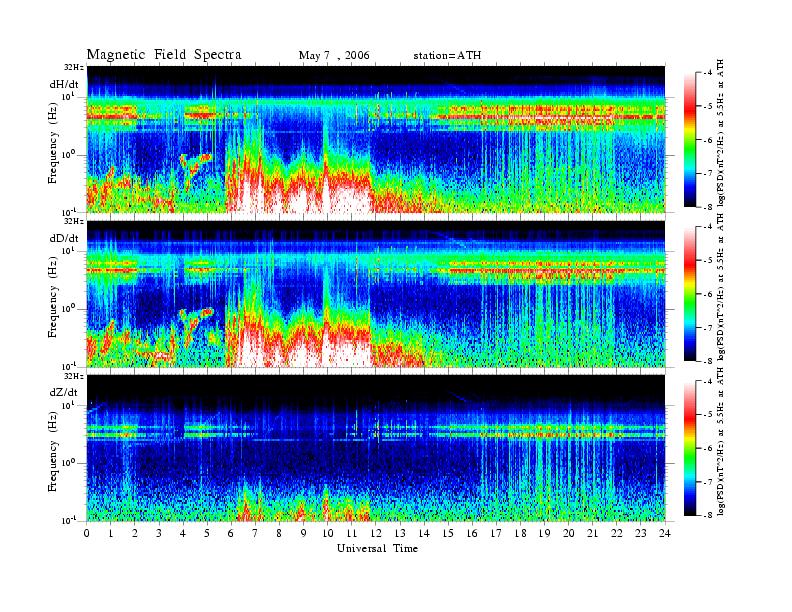This screenshot has height=612, width=792.
Task: Click the "12" hour tick label
Action: pos(376,533)
